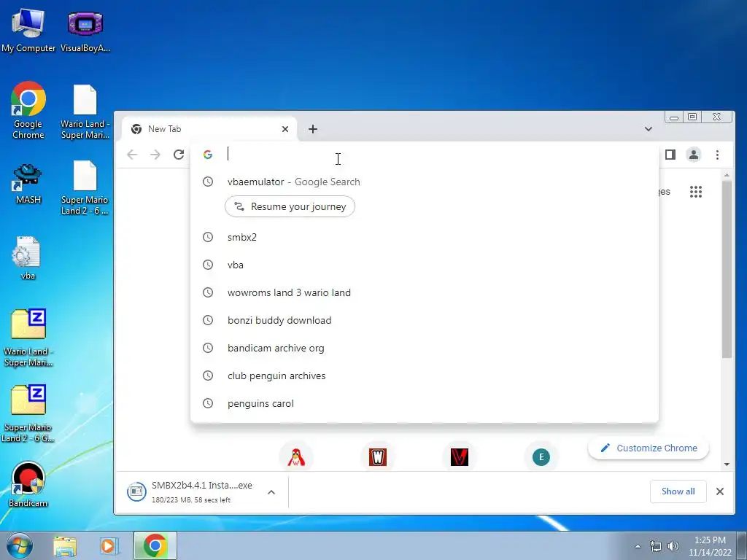747x560 pixels.
Task: Choose 'bandicam archive org' suggestion
Action: point(424,348)
